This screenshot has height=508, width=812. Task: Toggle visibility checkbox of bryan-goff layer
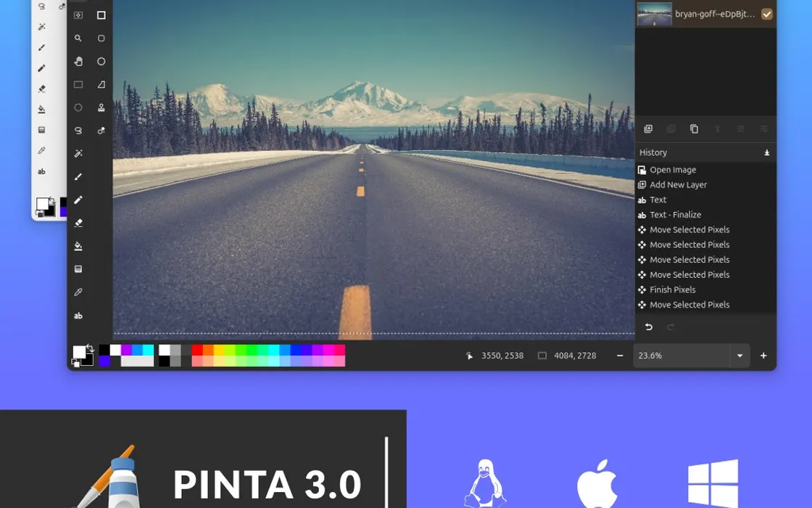(x=767, y=14)
